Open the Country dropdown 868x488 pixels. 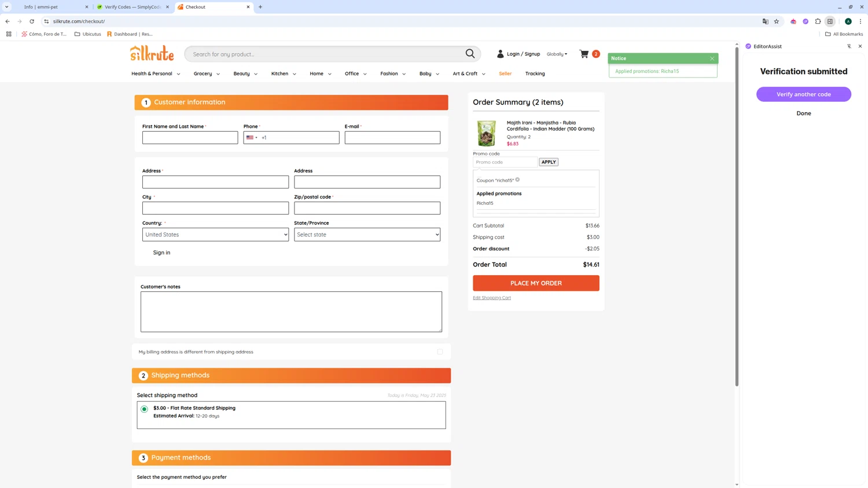coord(215,235)
